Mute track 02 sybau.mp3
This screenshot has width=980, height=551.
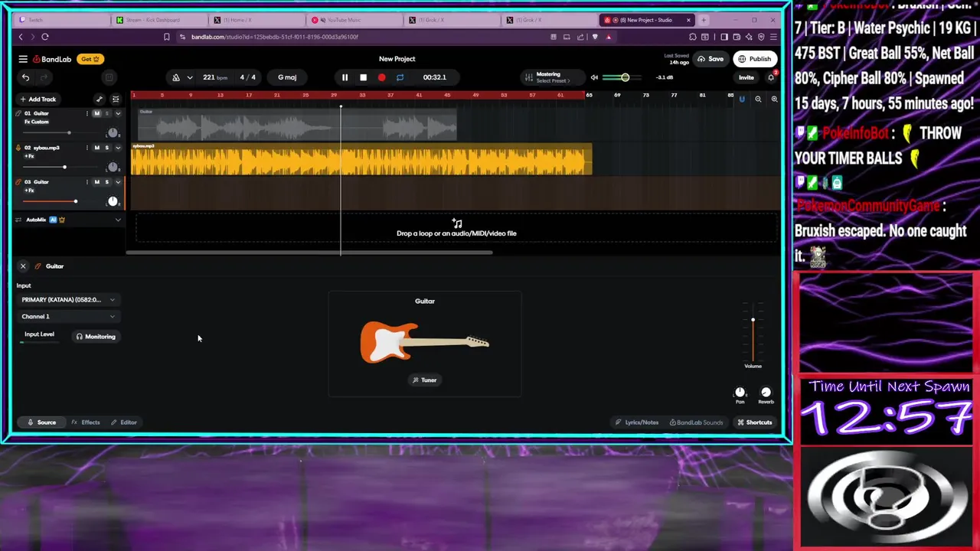point(96,148)
